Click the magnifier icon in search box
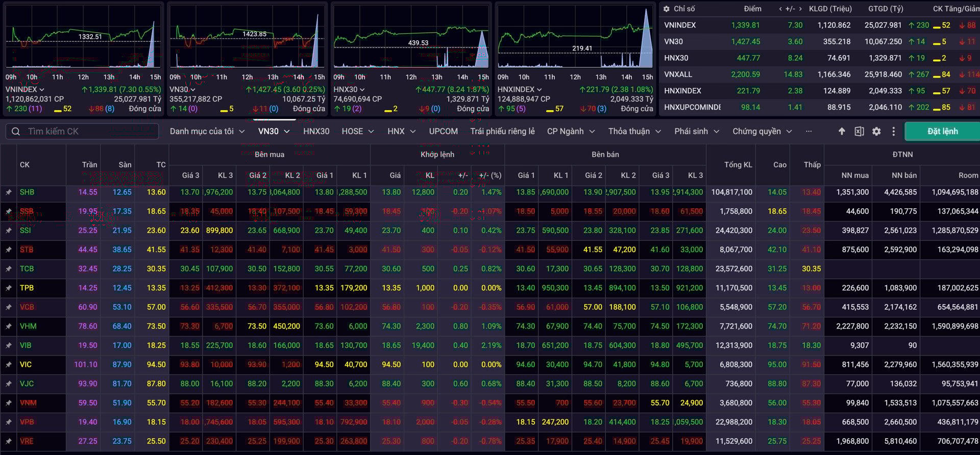 point(16,132)
